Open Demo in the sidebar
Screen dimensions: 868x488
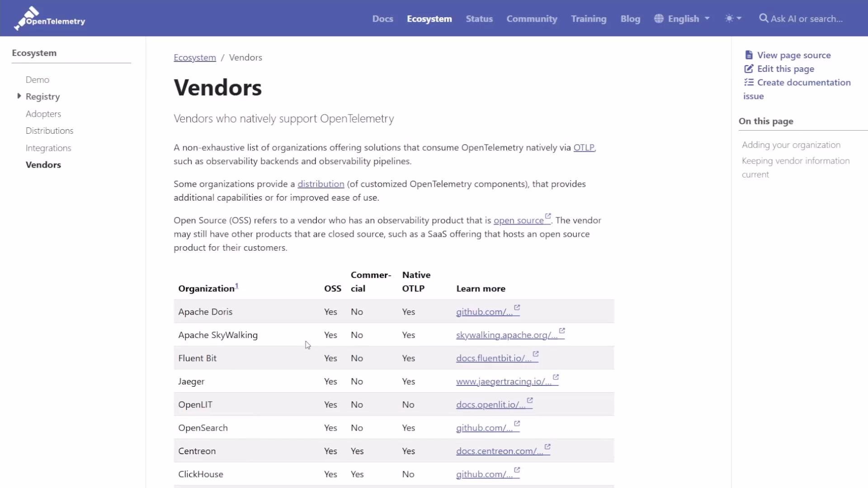click(38, 80)
